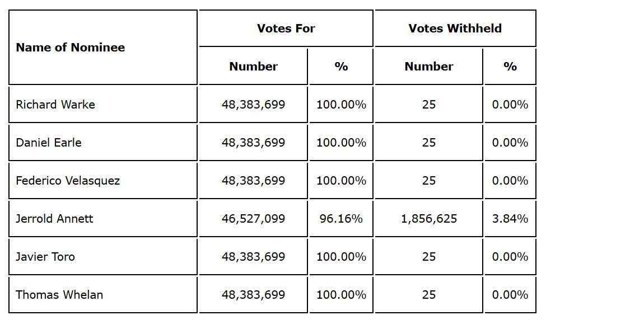644x320 pixels.
Task: Click the Number subheader under Votes Withheld
Action: (428, 67)
